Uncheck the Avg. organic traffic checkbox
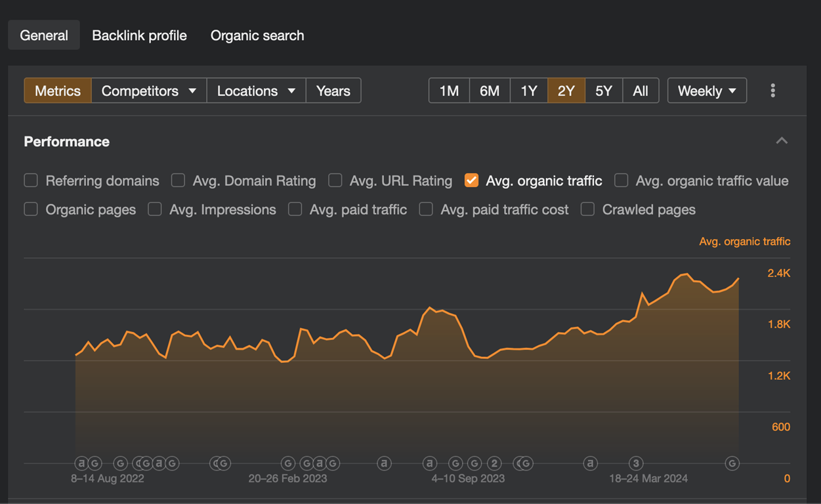The width and height of the screenshot is (821, 504). click(x=471, y=180)
